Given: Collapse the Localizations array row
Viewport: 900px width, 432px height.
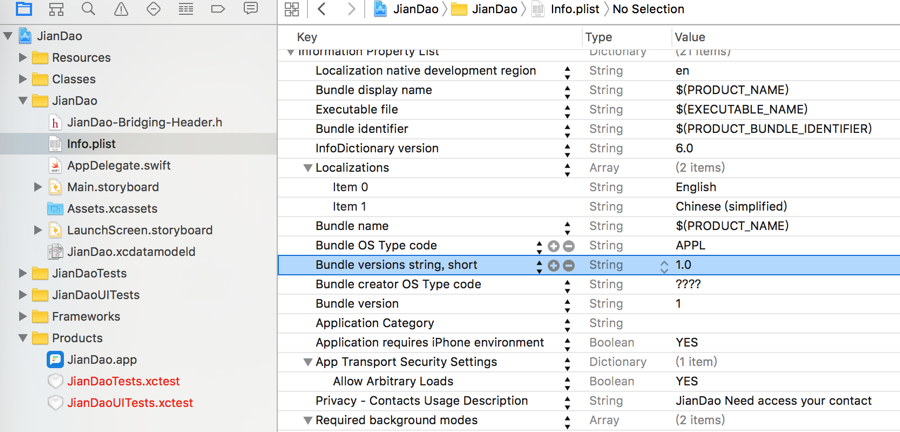Looking at the screenshot, I should pyautogui.click(x=308, y=168).
